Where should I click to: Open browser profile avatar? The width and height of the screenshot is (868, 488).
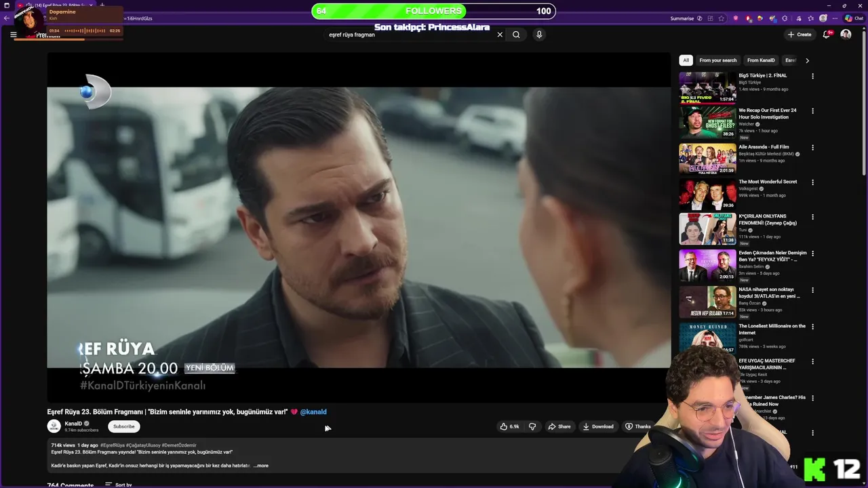tap(823, 18)
